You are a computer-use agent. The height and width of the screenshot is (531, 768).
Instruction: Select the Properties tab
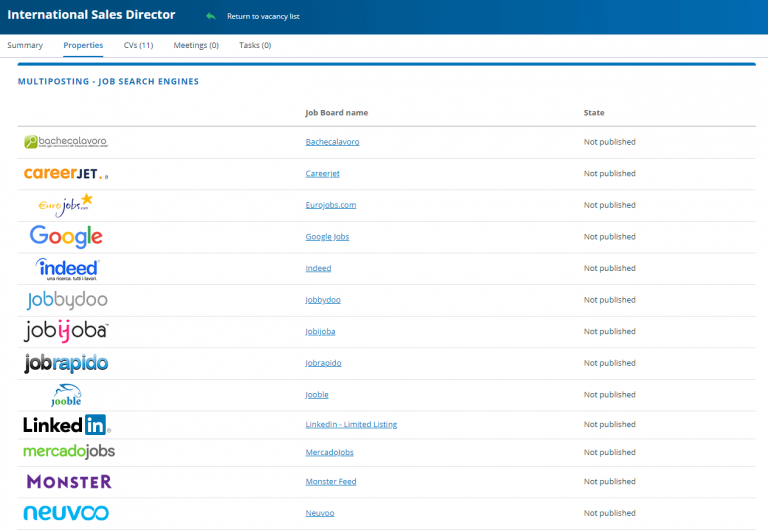click(83, 45)
